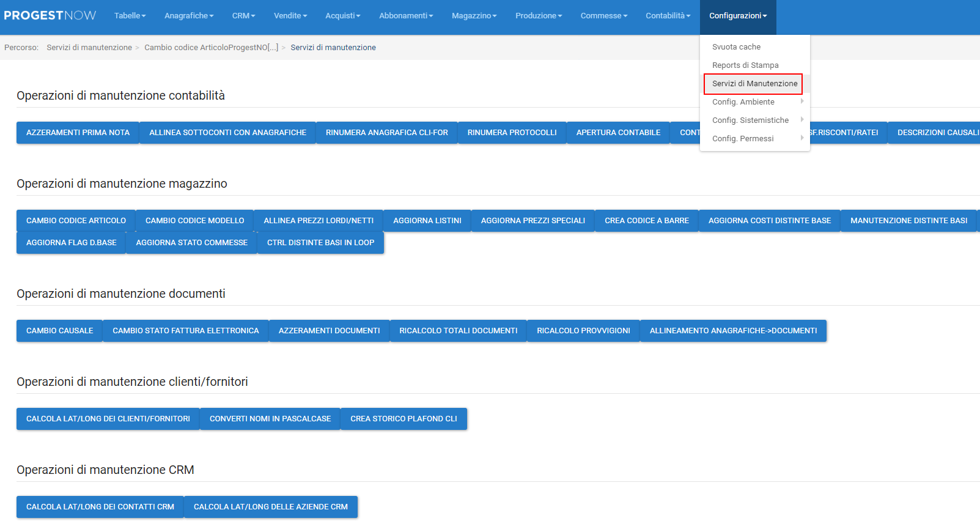
Task: Select Servizi di Manutenzione menu entry
Action: click(754, 84)
